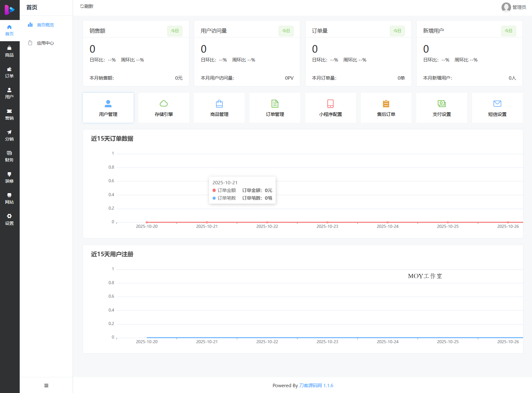Open the 支付设置 money icon
Screen dimensions: 532x393
442,104
